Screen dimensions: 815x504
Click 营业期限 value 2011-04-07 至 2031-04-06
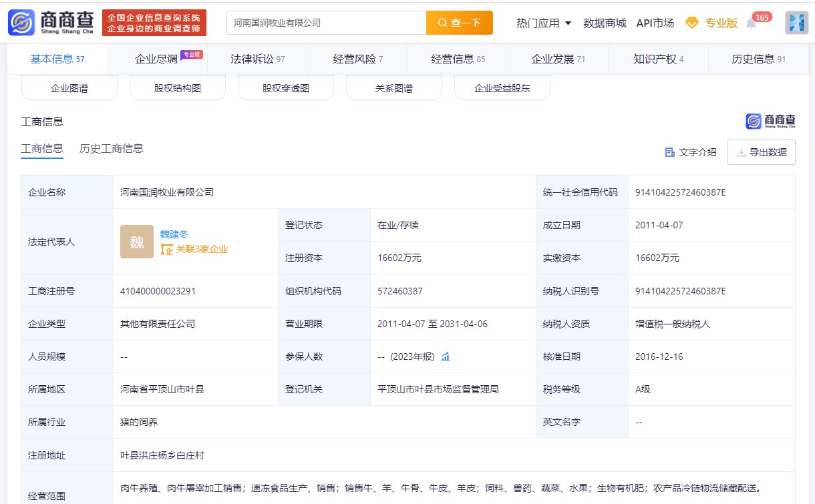pos(432,324)
